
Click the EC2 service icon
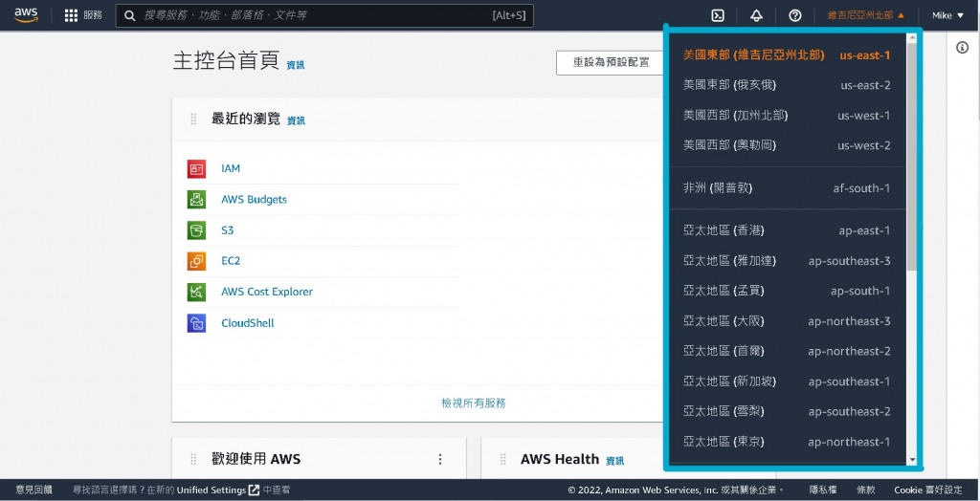point(196,260)
